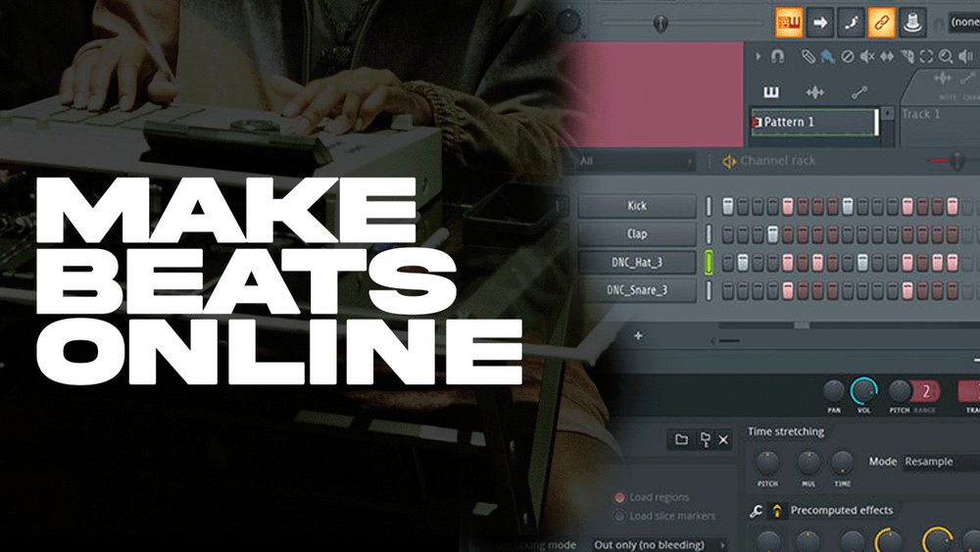Click the top toolbar horizontal slider handle
Screen dimensions: 980x552
661,23
